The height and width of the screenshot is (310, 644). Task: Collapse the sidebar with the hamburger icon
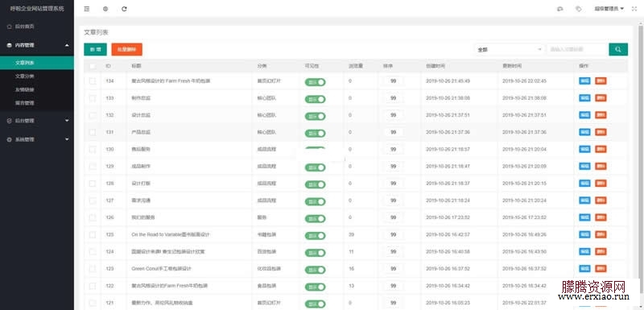point(87,9)
